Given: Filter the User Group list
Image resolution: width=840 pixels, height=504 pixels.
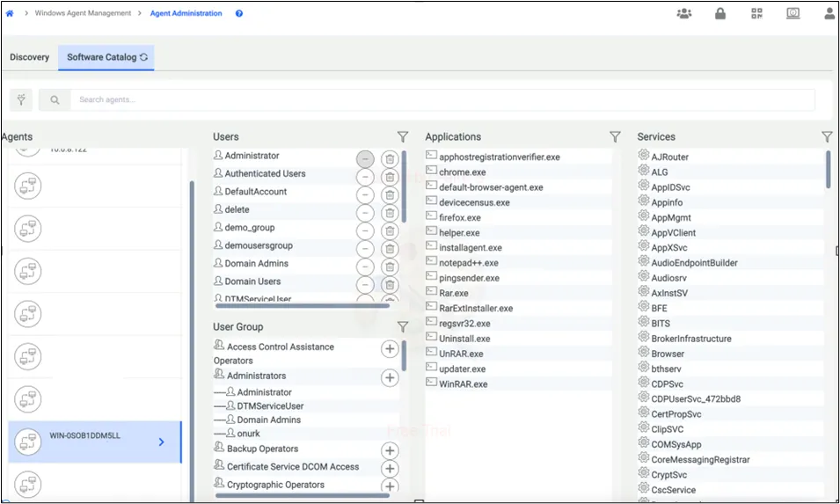Looking at the screenshot, I should pyautogui.click(x=403, y=326).
